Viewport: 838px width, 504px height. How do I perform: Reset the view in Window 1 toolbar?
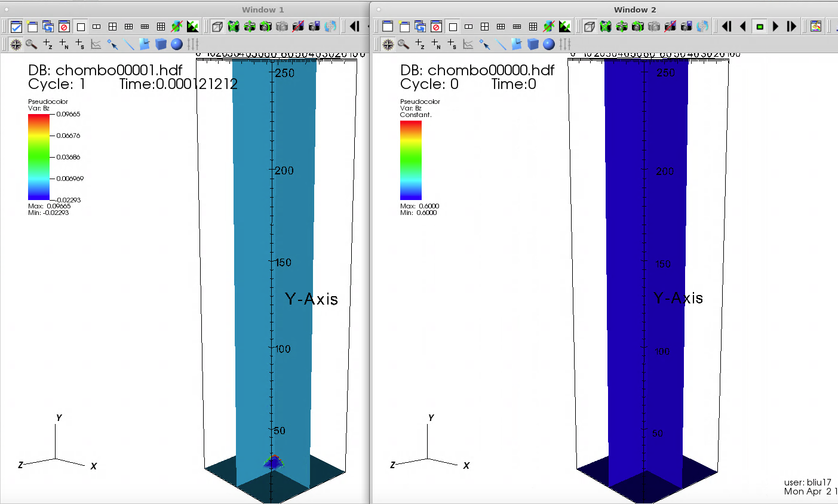pos(234,27)
